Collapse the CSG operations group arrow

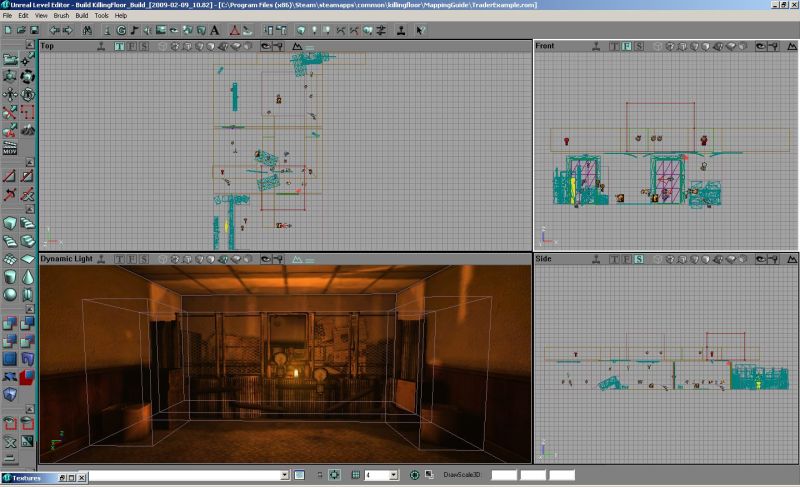(x=30, y=309)
